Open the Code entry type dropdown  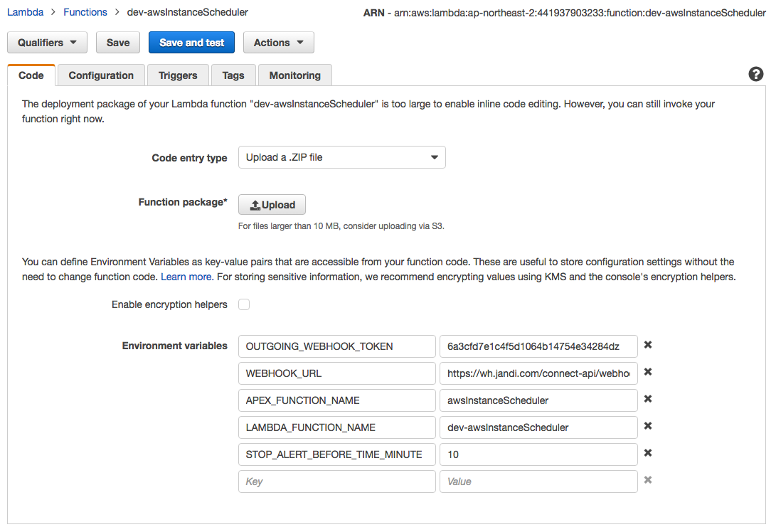pos(341,157)
